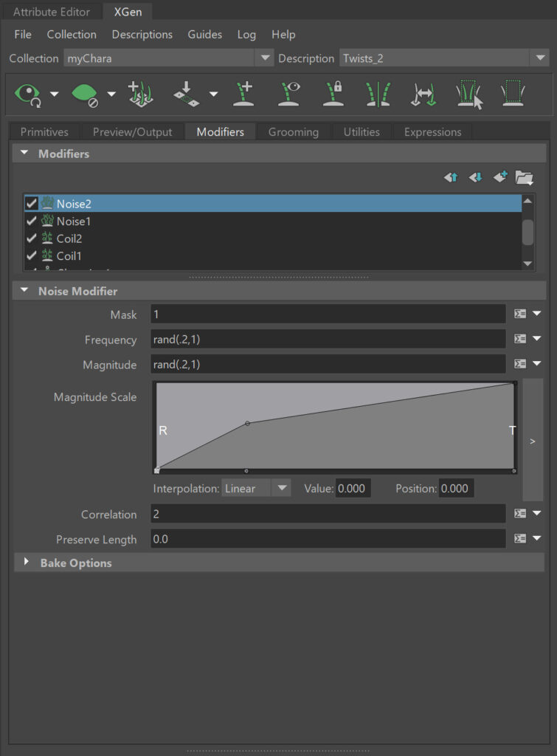Click the add or move guides tool
Screen dimensions: 557x756
pos(243,94)
